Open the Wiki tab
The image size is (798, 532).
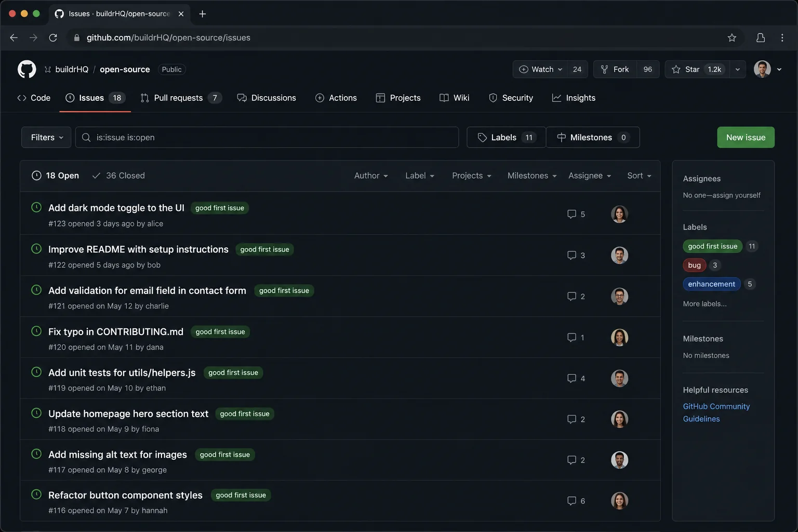pyautogui.click(x=454, y=98)
